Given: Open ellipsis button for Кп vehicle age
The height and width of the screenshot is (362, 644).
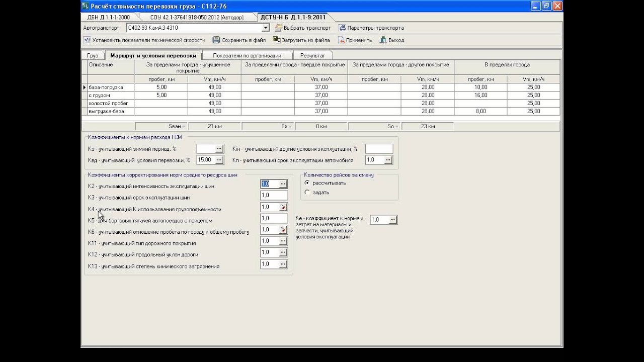Looking at the screenshot, I should pos(388,160).
